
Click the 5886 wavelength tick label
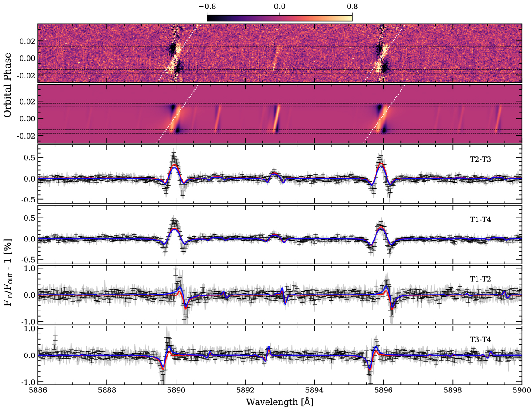pos(38,392)
